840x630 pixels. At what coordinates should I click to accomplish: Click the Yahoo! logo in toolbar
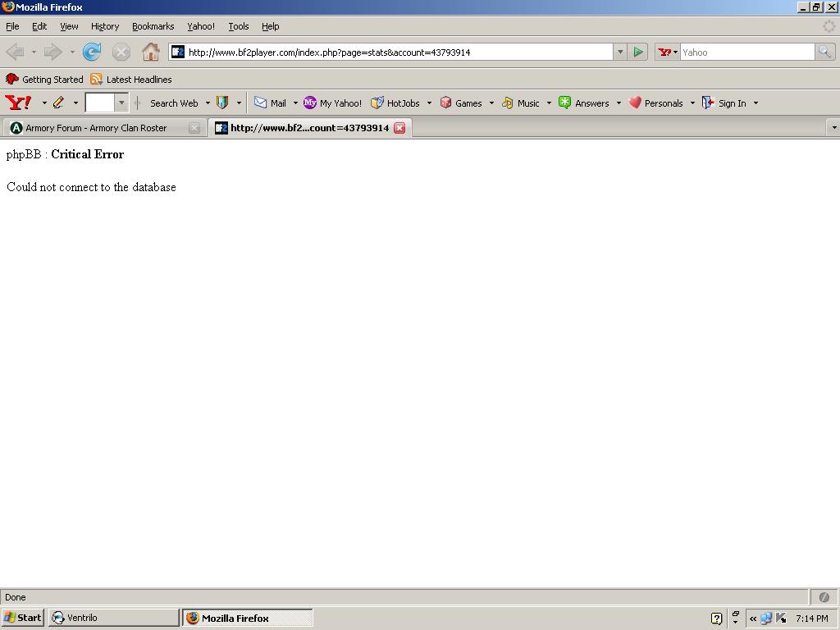point(18,103)
